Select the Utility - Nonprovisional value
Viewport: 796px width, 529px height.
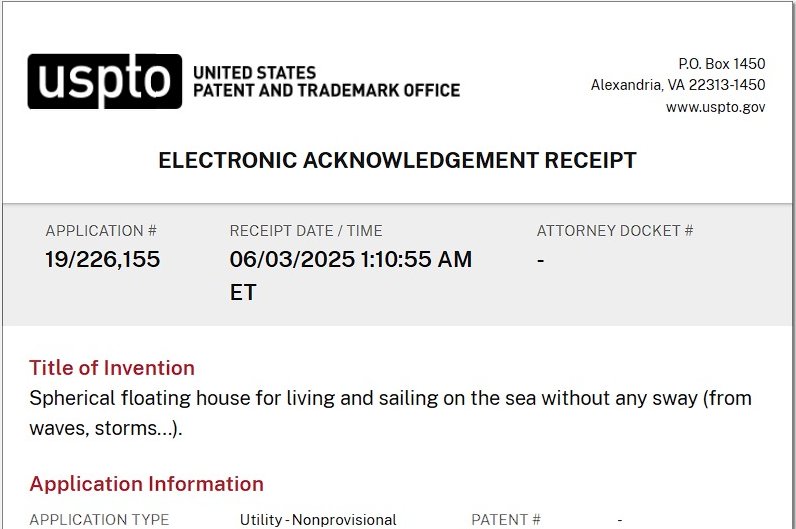click(318, 520)
